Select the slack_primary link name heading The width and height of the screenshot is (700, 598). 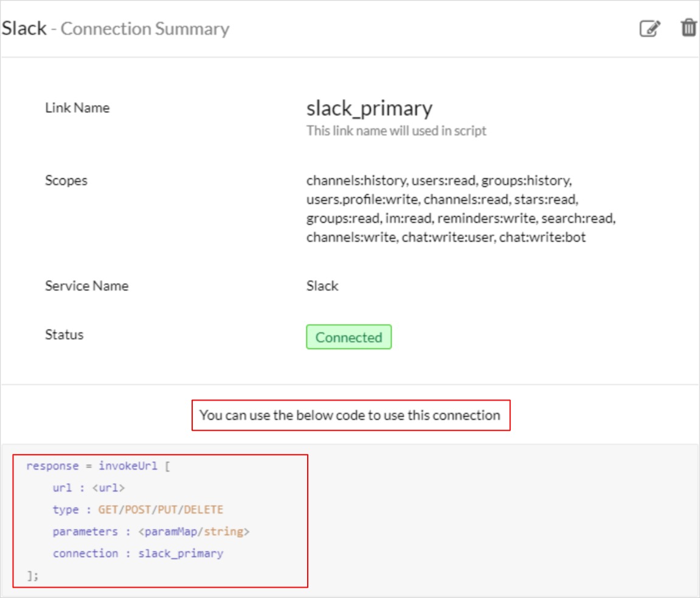point(369,108)
